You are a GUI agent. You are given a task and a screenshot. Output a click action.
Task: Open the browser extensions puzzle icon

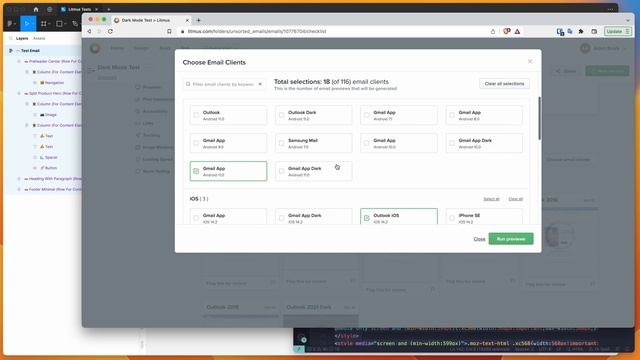[x=581, y=31]
